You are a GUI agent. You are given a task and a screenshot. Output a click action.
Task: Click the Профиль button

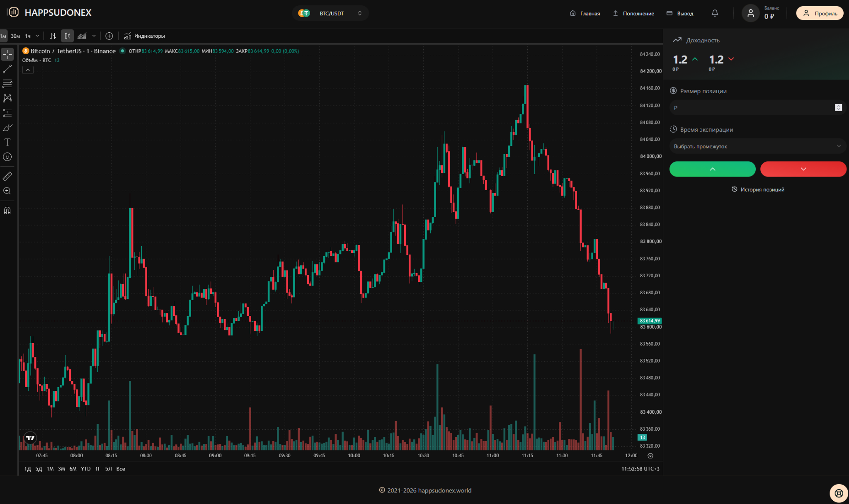[820, 13]
